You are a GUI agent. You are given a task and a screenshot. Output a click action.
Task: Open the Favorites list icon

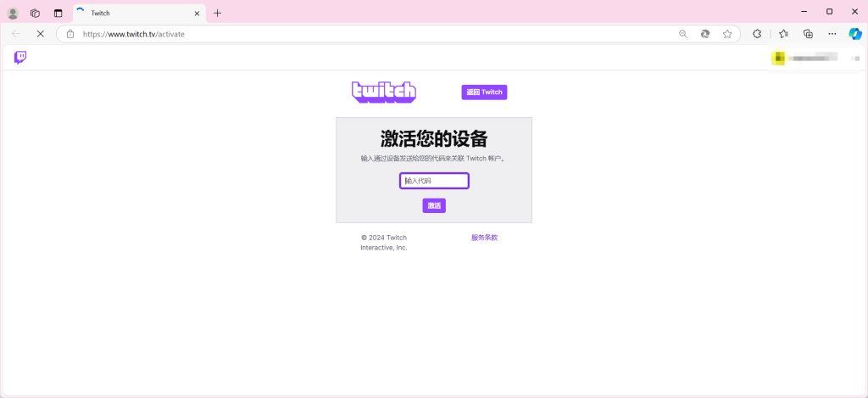(783, 34)
